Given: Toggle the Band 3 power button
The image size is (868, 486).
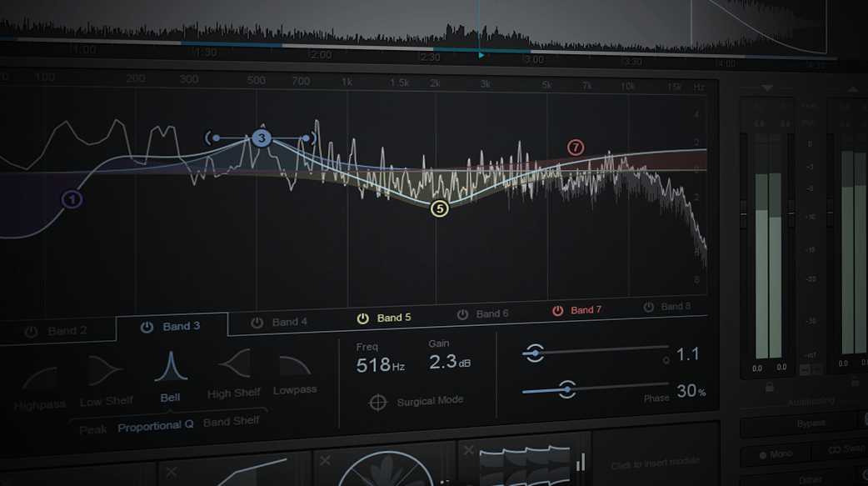Looking at the screenshot, I should 147,327.
